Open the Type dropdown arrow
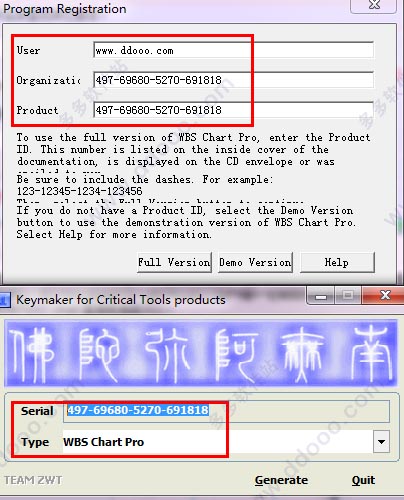404x500 pixels. click(381, 442)
